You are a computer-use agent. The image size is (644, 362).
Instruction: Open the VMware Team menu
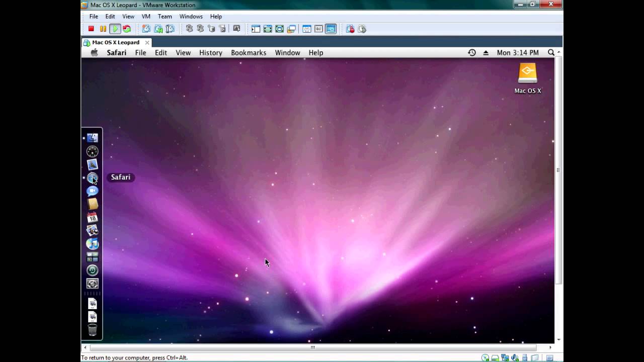[x=165, y=17]
